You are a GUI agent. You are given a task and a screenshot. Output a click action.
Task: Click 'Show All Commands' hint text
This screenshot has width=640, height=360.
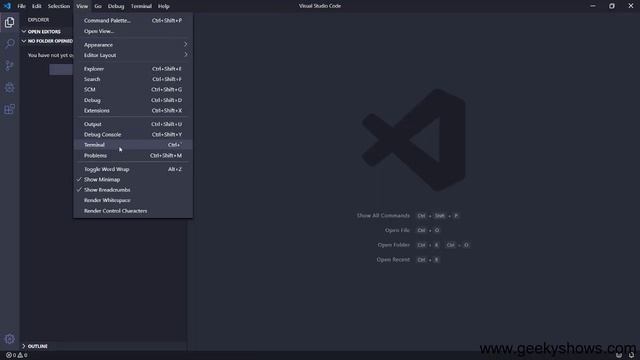click(x=383, y=216)
